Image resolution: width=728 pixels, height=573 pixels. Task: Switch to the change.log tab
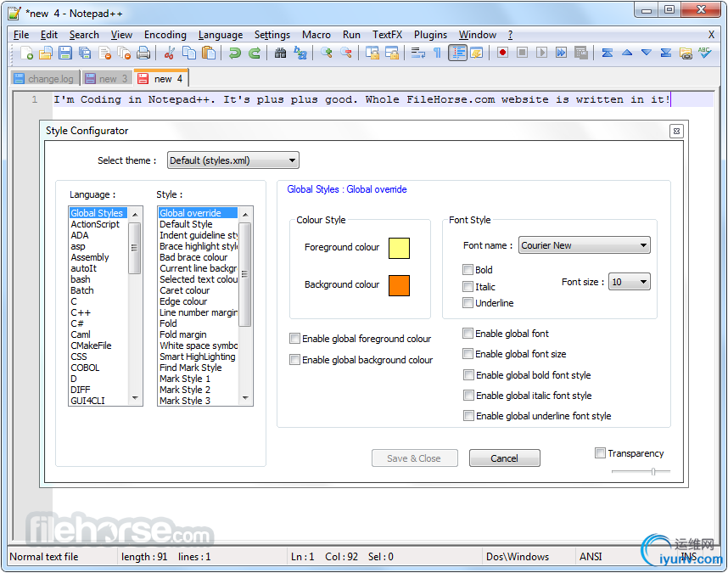pyautogui.click(x=45, y=78)
